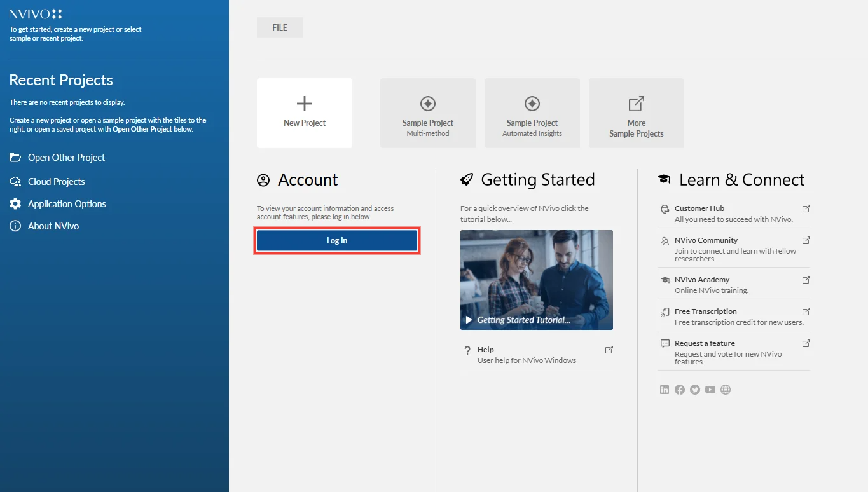The image size is (868, 492).
Task: Click 'All you need to succeed with NVivo.'
Action: 734,219
